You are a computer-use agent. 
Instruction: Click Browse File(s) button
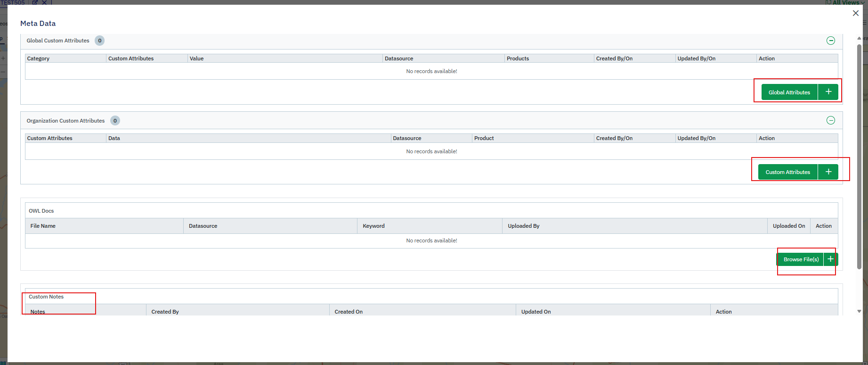coord(801,259)
